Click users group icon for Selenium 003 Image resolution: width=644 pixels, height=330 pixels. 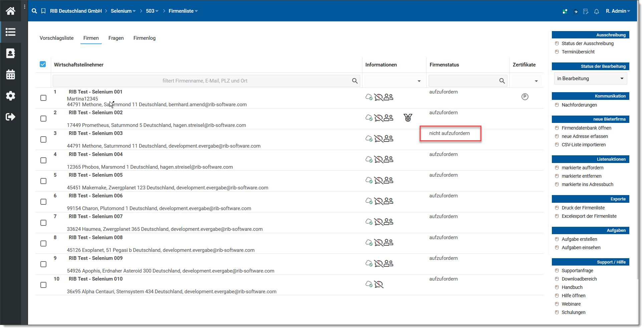[389, 139]
